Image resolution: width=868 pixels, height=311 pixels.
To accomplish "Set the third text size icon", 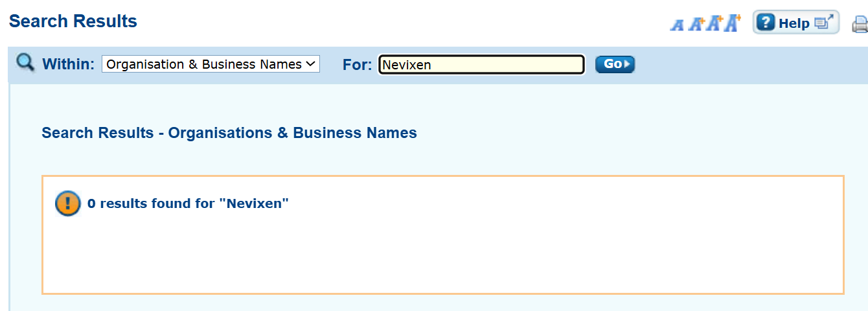I will [714, 23].
